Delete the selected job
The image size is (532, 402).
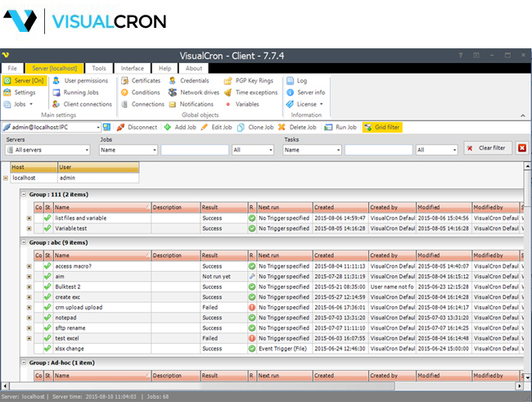297,128
